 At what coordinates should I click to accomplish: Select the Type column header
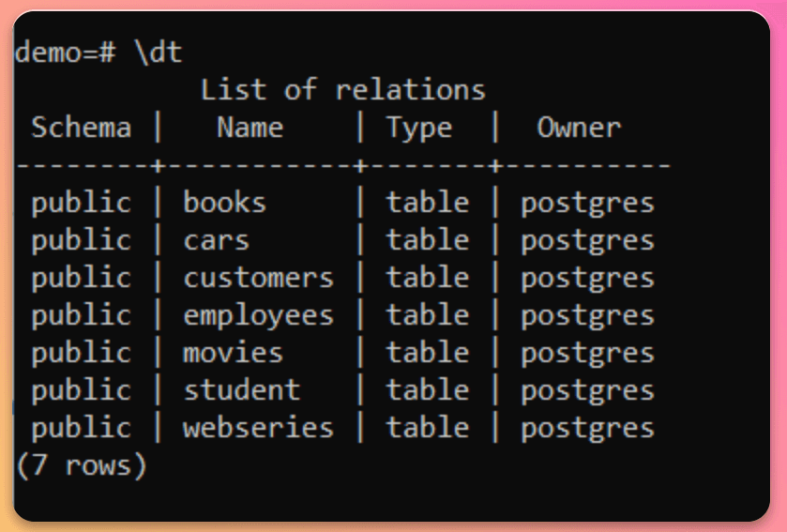419,129
